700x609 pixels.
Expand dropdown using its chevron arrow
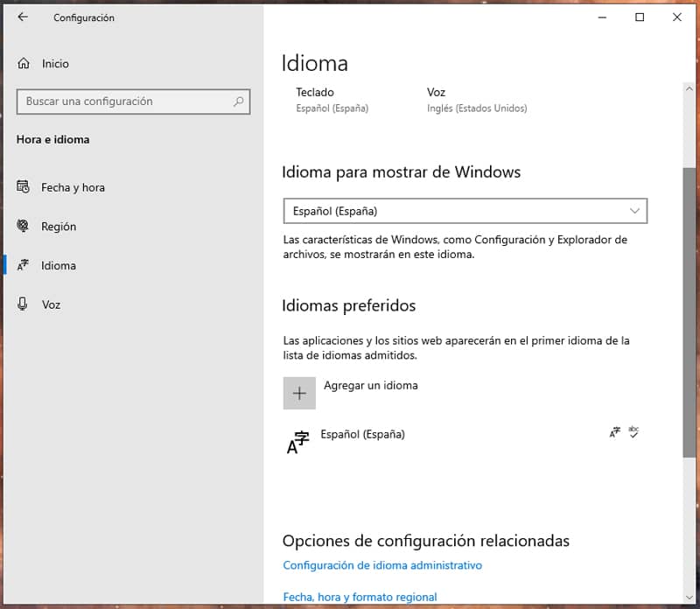[x=634, y=211]
